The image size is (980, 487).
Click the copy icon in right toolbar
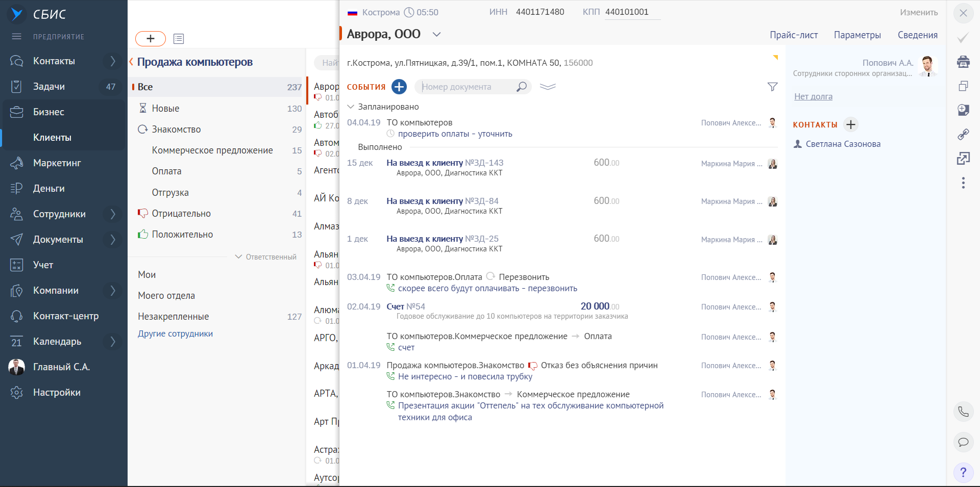(x=963, y=86)
